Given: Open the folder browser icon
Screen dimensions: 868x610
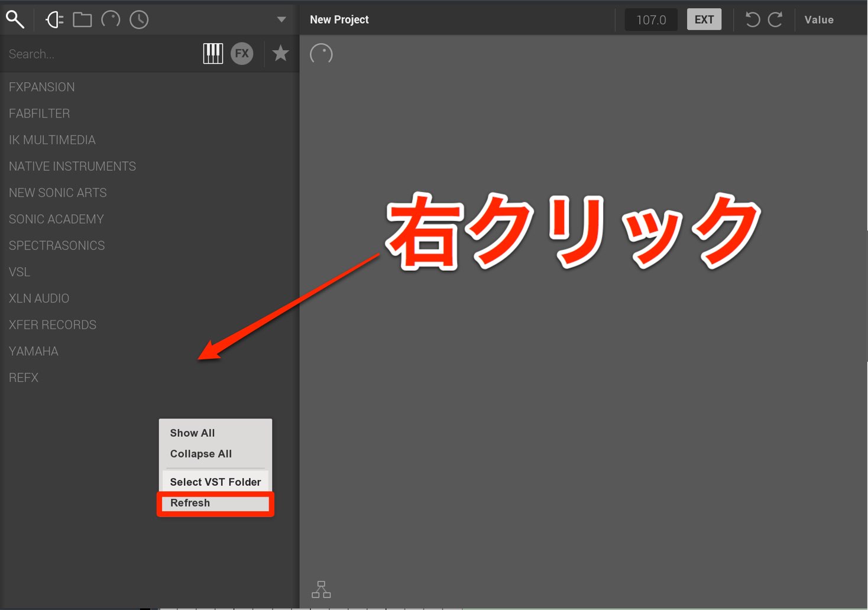Looking at the screenshot, I should 82,20.
